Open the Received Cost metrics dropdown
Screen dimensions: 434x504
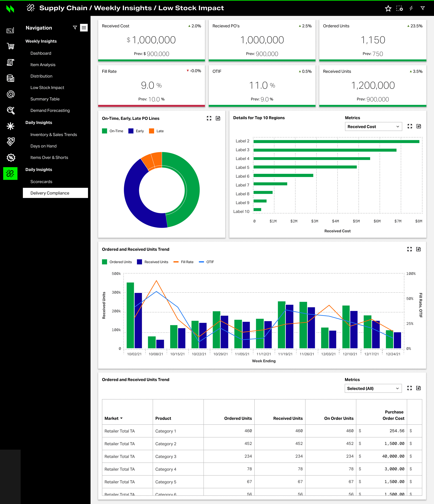tap(373, 126)
